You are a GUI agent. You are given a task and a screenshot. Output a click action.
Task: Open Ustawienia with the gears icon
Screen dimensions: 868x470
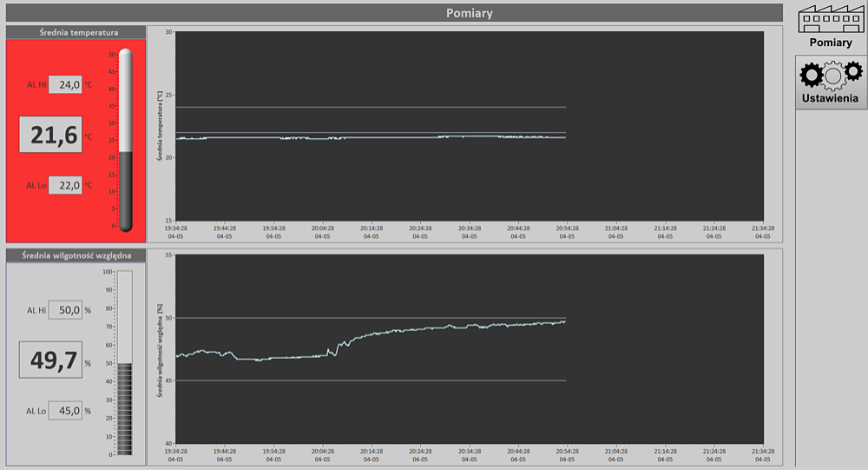point(832,82)
